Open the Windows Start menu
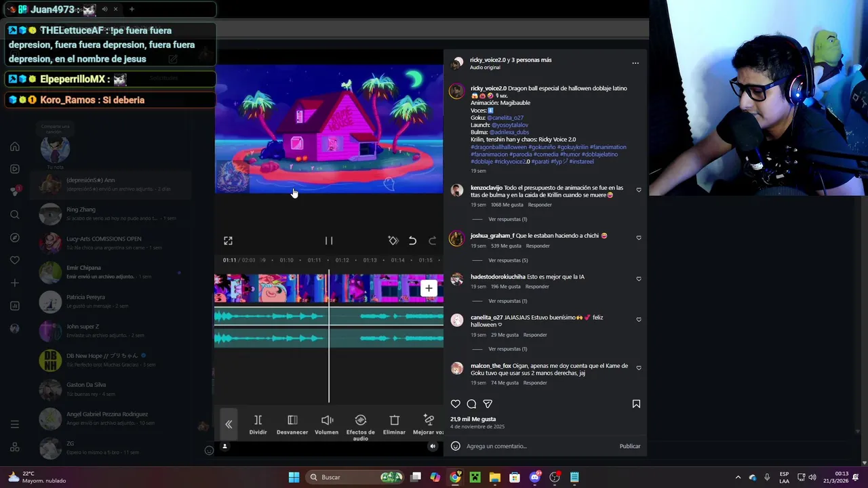Screen dimensions: 868x488 294,477
